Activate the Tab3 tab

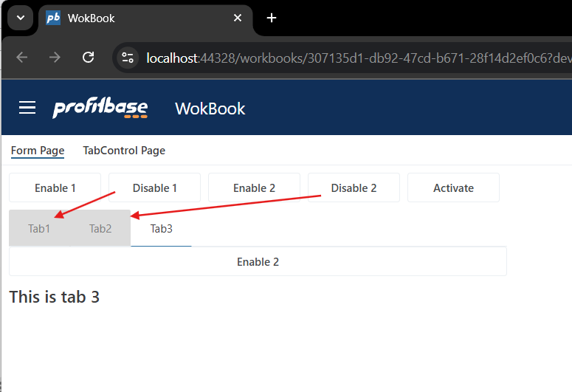coord(161,229)
